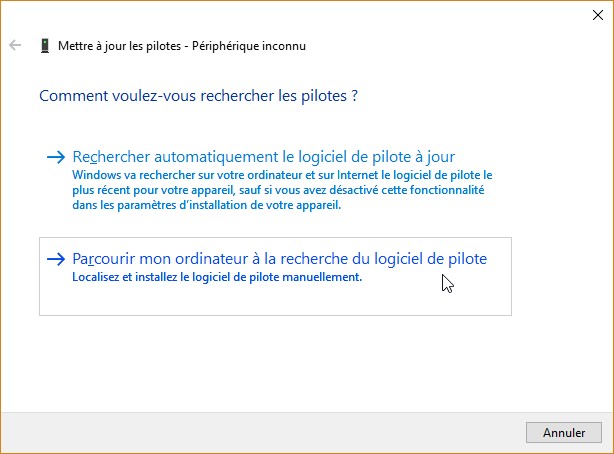The width and height of the screenshot is (614, 454).
Task: Click the "Localisez et installez le logiciel" description text
Action: (x=217, y=277)
